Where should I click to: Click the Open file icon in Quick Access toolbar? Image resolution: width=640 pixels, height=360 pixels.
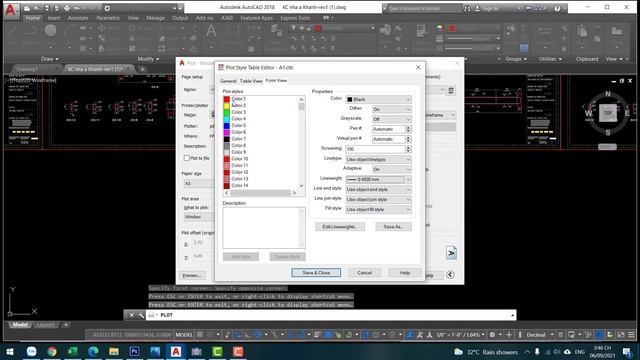point(37,8)
